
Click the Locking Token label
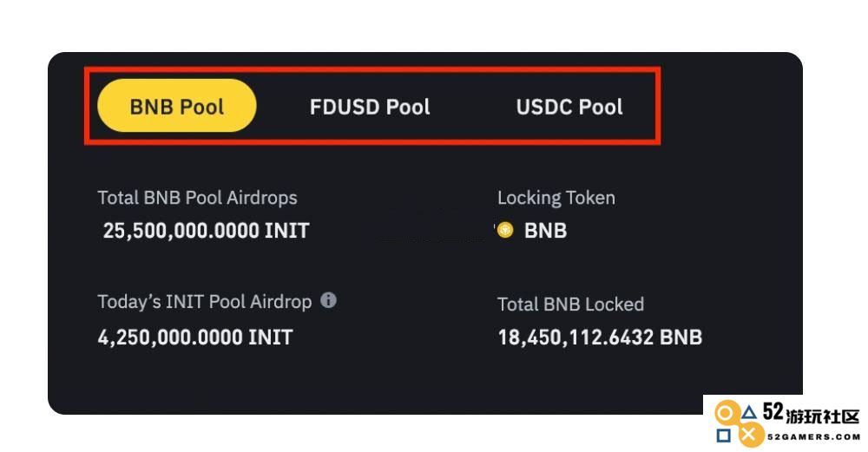[x=556, y=198]
